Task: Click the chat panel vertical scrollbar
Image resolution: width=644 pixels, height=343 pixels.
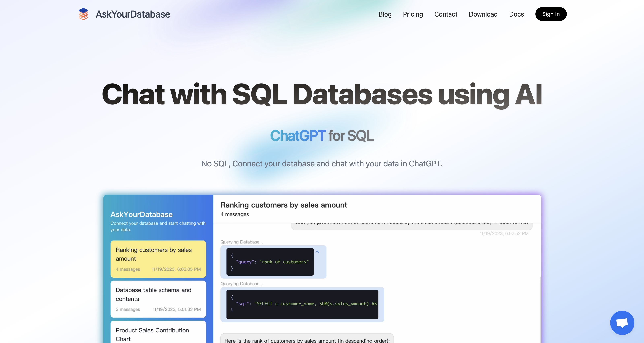Action: point(541,310)
